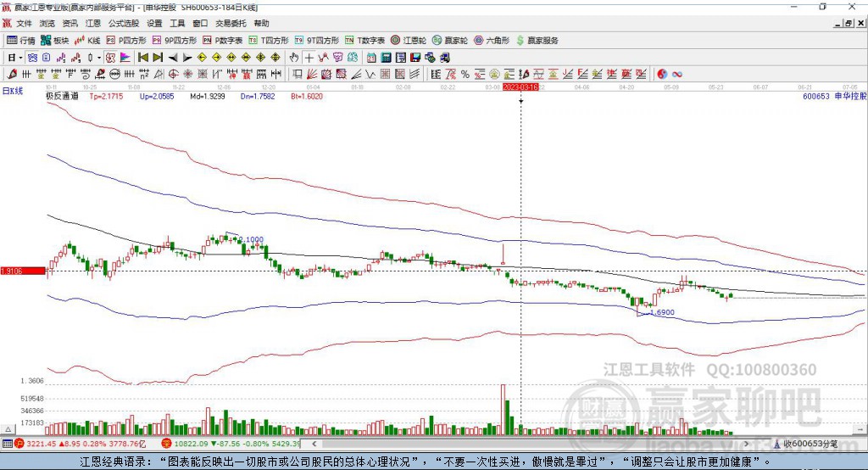The image size is (868, 470).
Task: Open the 文件 menu
Action: 25,23
